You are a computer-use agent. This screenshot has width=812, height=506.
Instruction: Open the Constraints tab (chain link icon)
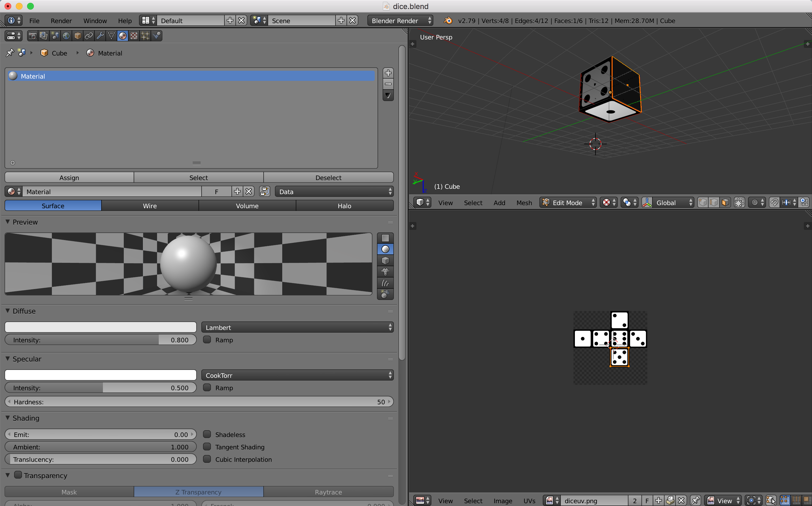(89, 36)
